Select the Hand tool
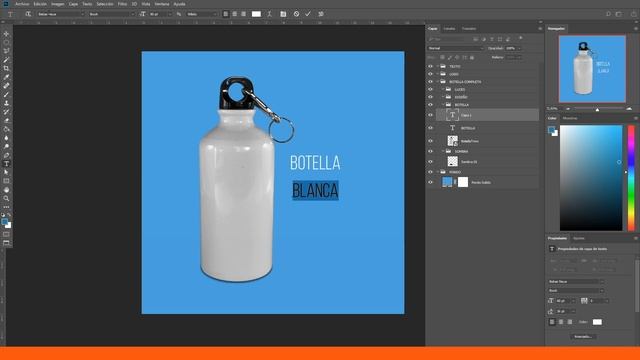 tap(6, 190)
